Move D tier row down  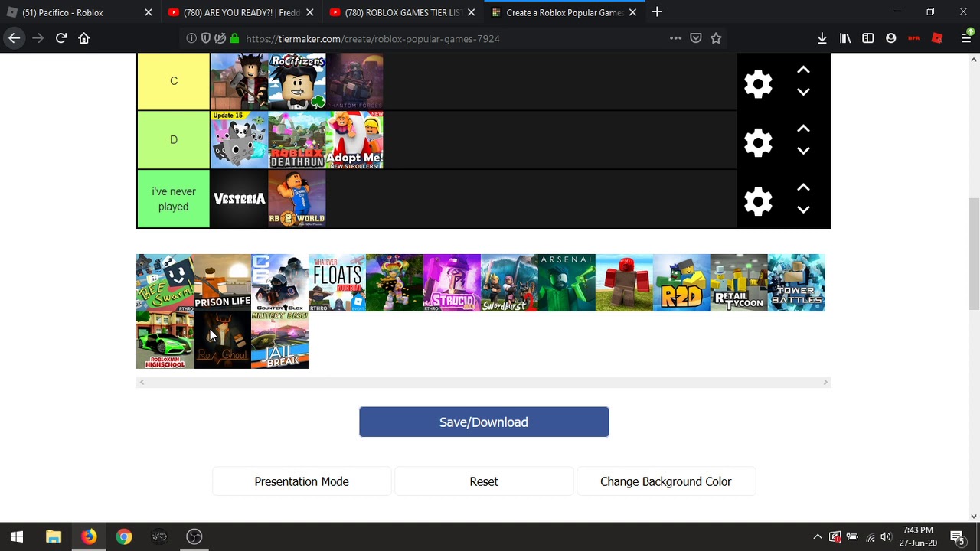pyautogui.click(x=803, y=151)
